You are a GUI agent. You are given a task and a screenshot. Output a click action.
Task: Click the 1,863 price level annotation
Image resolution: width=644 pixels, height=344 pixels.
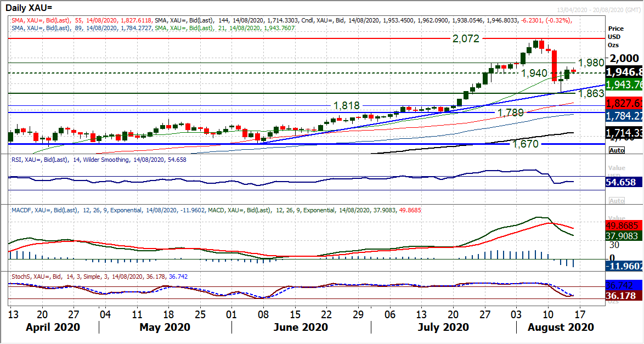(x=591, y=94)
